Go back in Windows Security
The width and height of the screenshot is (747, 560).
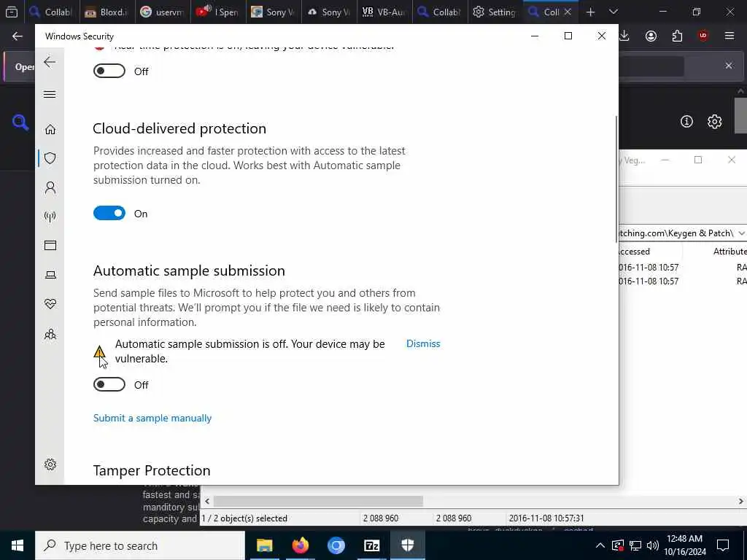(50, 62)
